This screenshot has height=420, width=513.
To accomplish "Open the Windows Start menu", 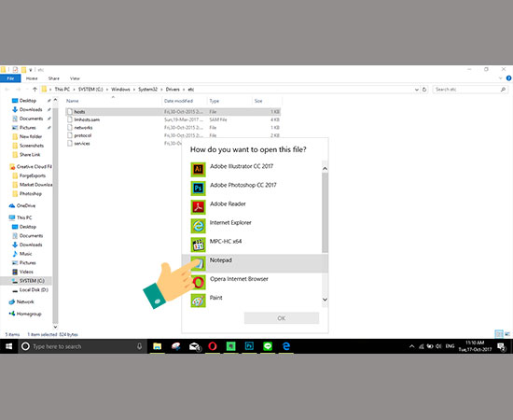I will coord(8,346).
